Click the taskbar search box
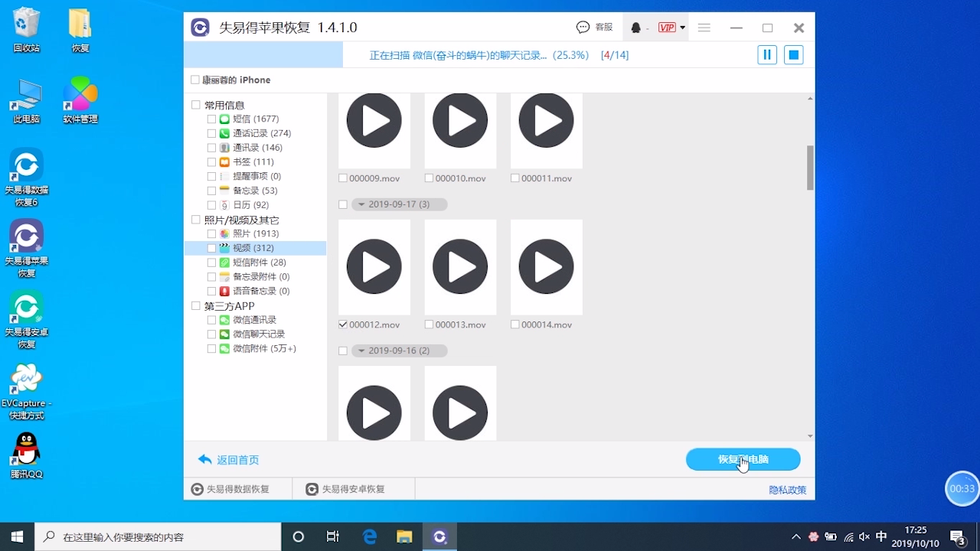This screenshot has height=551, width=980. [158, 536]
